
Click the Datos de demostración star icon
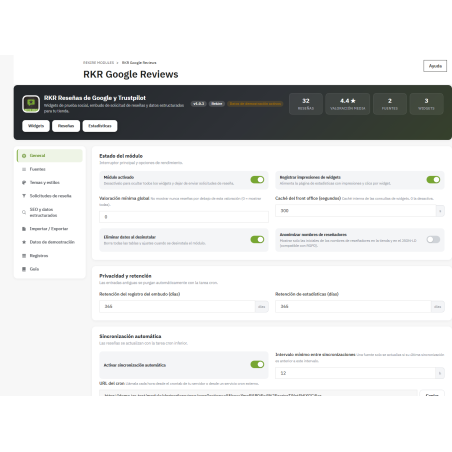tap(24, 242)
